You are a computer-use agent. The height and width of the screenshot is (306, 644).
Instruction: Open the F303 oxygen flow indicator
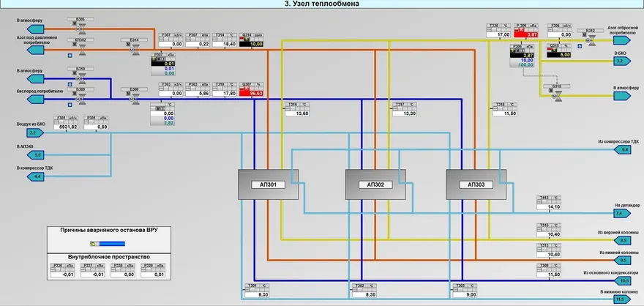pos(171,89)
